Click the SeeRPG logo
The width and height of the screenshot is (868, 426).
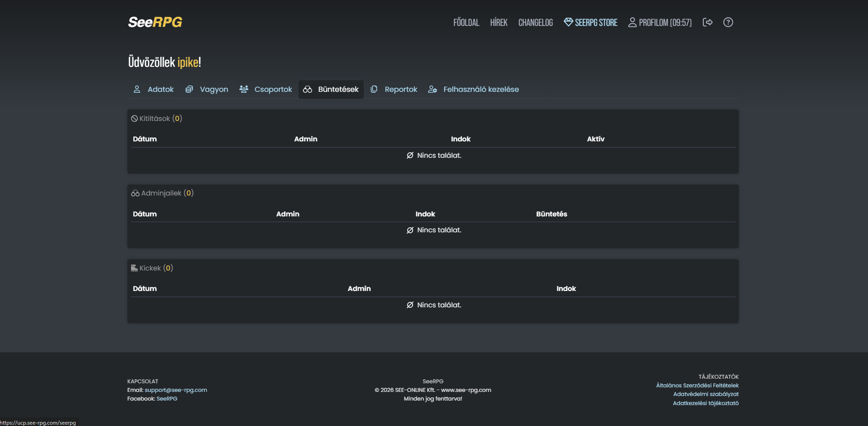(x=155, y=22)
